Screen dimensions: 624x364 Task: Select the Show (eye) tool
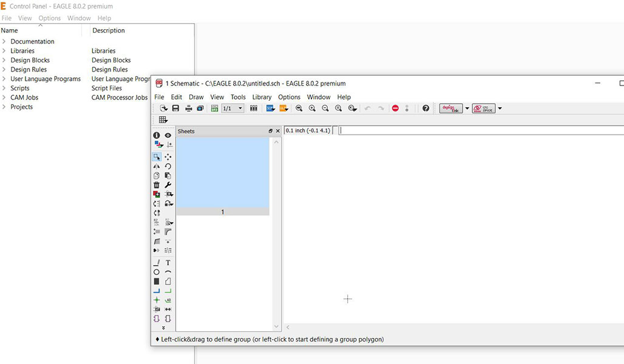(x=168, y=135)
